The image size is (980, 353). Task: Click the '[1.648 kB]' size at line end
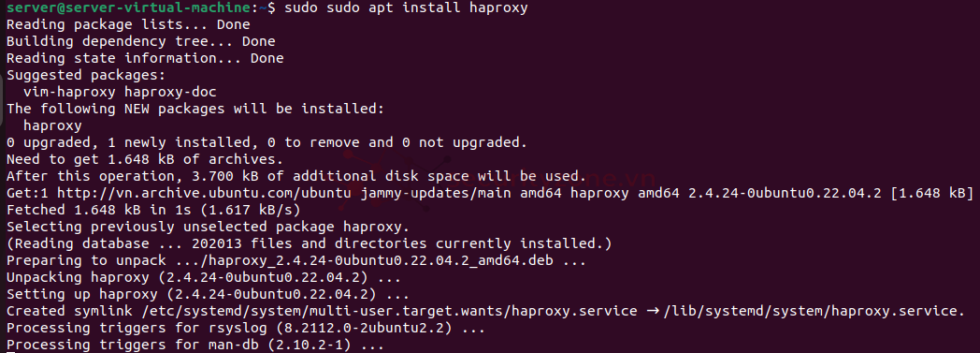[932, 194]
